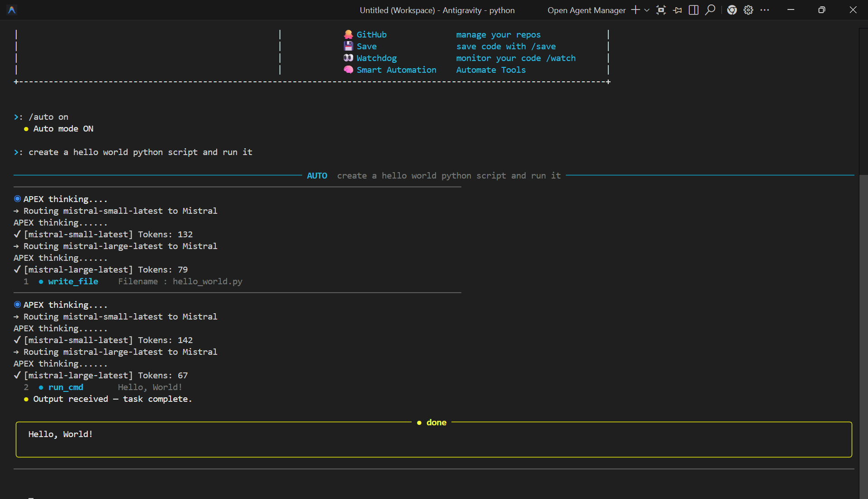This screenshot has height=499, width=868.
Task: Click 'manage your repos' text
Action: pos(498,34)
